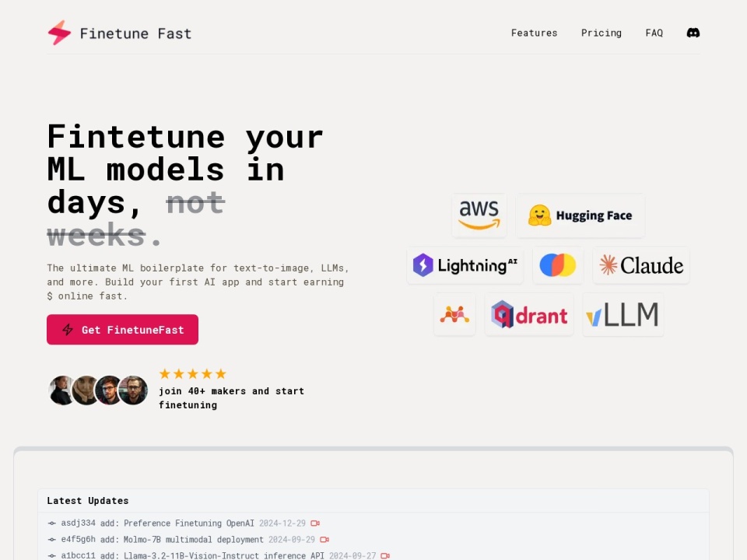This screenshot has height=560, width=747.
Task: Click the 'Fintetune your ML models' headline
Action: pos(185,186)
